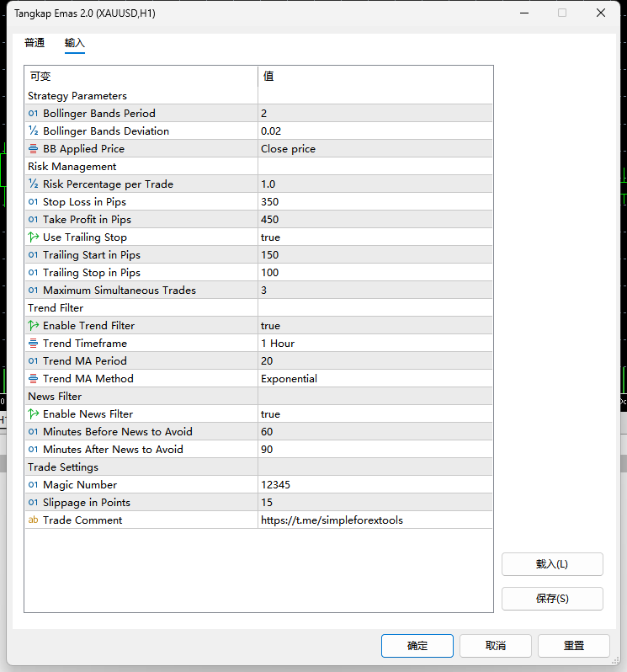Edit the Trailing Stop value 100
Viewport: 627px width, 672px height.
click(375, 273)
